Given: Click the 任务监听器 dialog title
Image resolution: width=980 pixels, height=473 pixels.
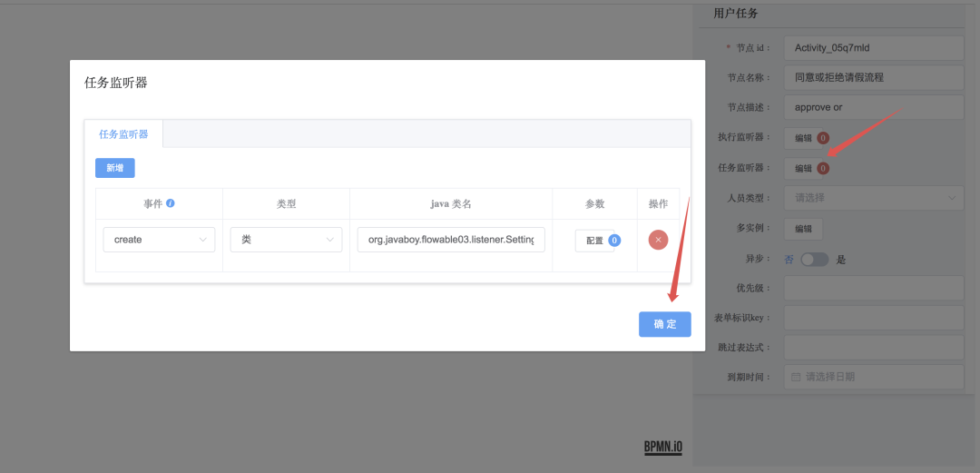Looking at the screenshot, I should [115, 83].
